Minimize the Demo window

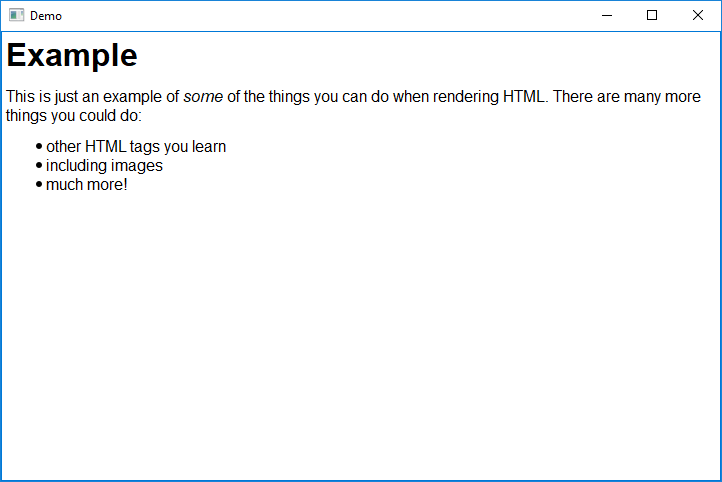[606, 15]
